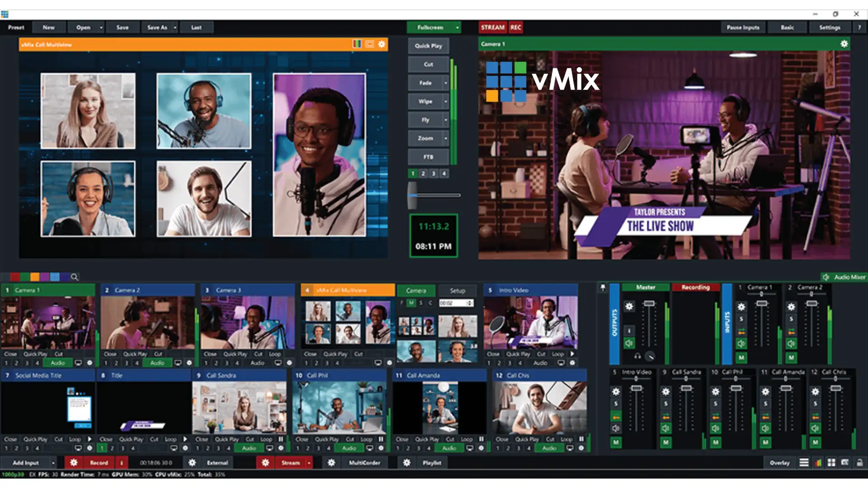Open Camera 2 input settings gear
The image size is (868, 488).
click(189, 363)
